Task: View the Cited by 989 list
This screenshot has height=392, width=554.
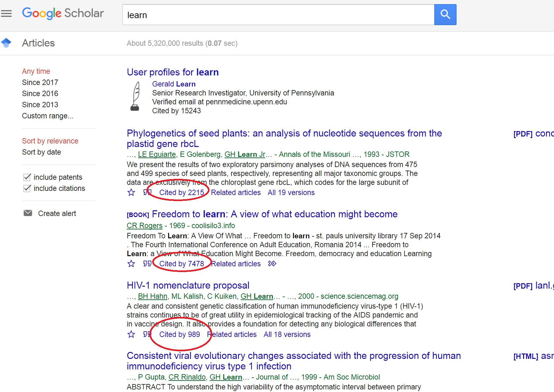Action: (180, 334)
